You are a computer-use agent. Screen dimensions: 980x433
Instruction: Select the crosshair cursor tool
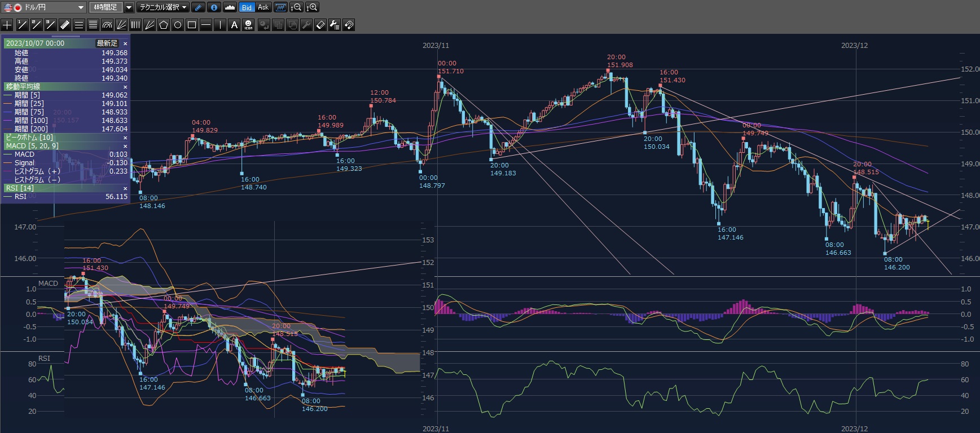pyautogui.click(x=7, y=25)
